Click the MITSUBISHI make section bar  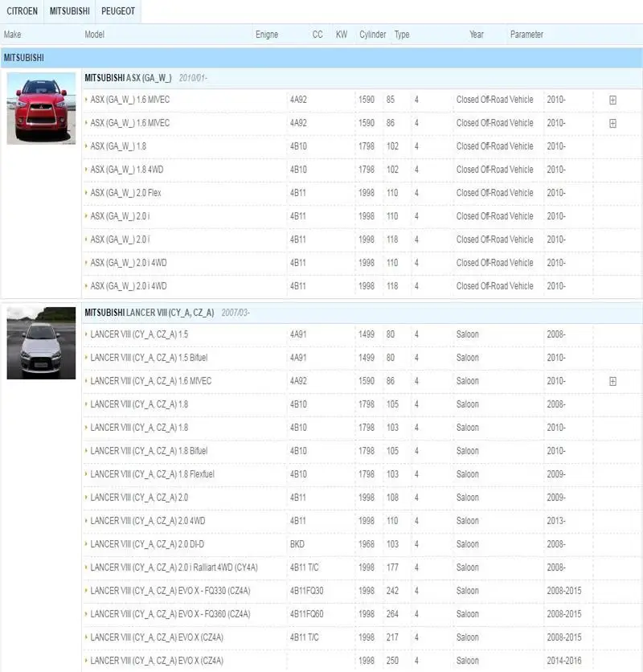(321, 57)
